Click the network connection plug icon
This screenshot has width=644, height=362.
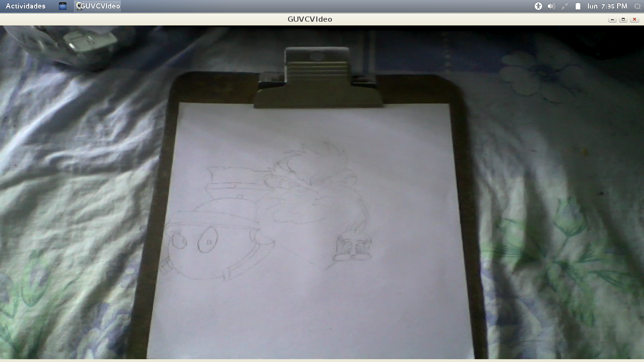(x=565, y=6)
